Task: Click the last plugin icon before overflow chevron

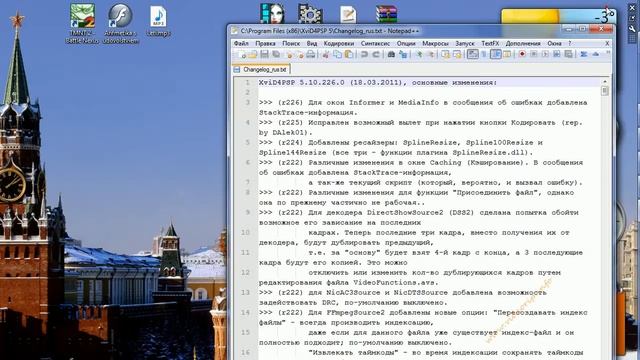Action: pos(596,54)
